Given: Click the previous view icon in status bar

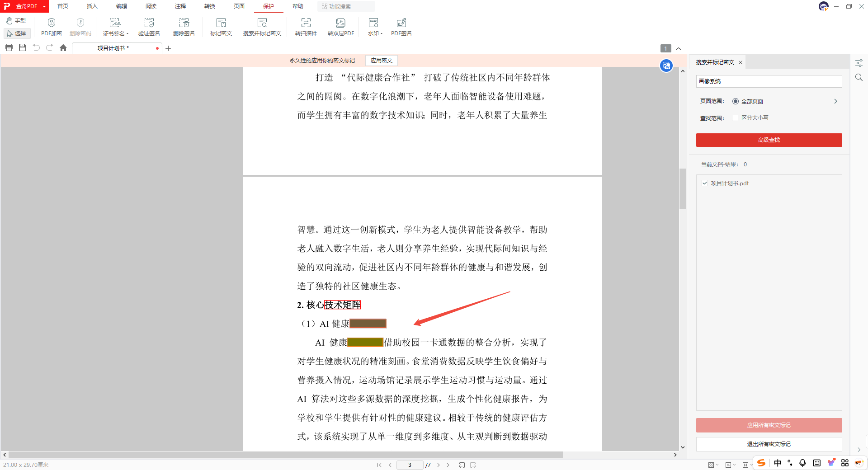Looking at the screenshot, I should [x=462, y=465].
